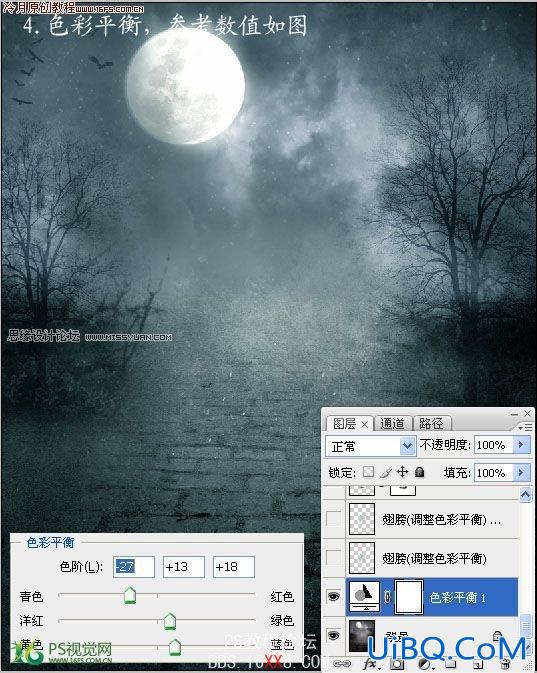Image resolution: width=537 pixels, height=673 pixels.
Task: Hide the 色彩平衡 1 layer eye
Action: tap(334, 596)
